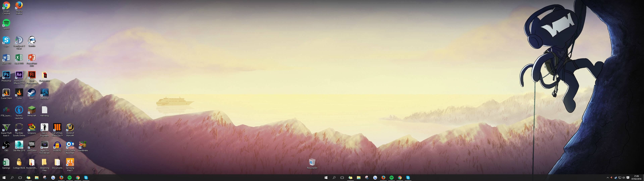Click the Handbrake pineapple desktop icon
Screen dimensions: 644x181
[83, 145]
